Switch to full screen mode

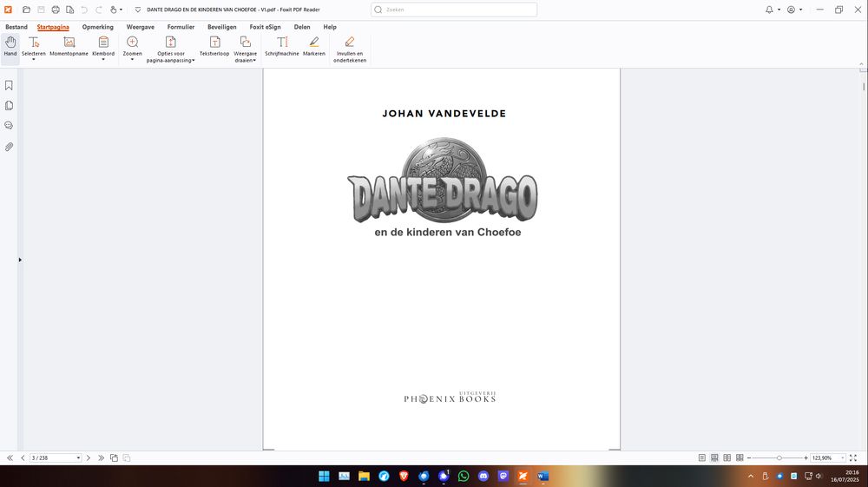click(x=853, y=457)
